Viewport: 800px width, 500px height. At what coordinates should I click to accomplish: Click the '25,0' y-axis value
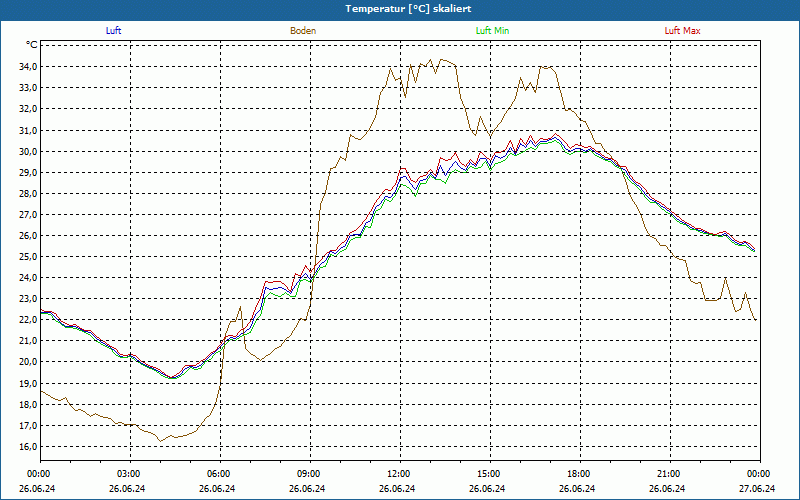28,257
